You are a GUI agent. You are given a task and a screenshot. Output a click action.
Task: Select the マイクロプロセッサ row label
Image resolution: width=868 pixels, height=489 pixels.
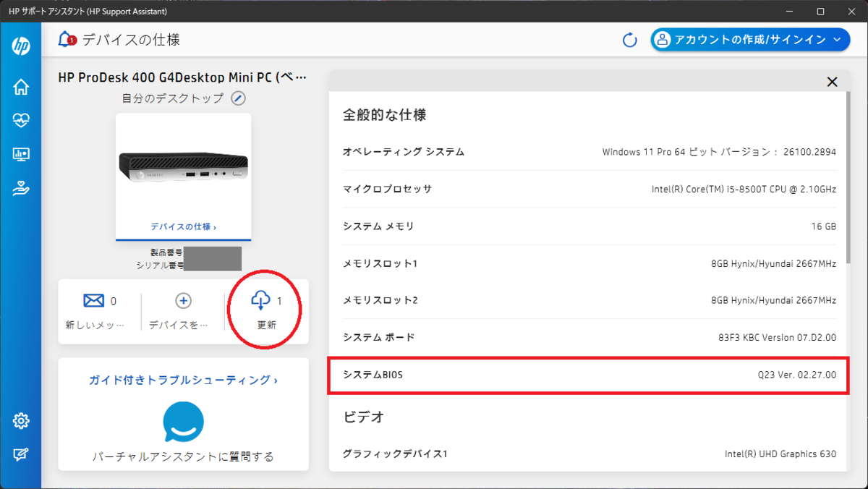click(387, 189)
